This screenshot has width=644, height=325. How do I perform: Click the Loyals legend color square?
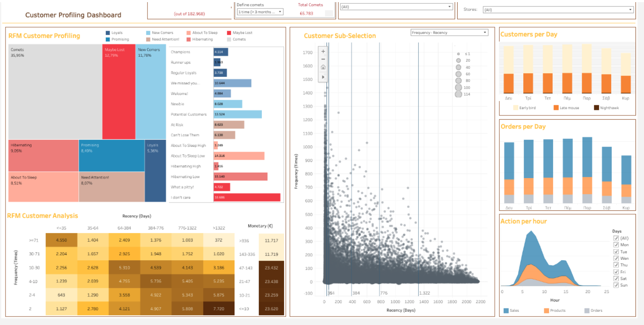coord(108,33)
